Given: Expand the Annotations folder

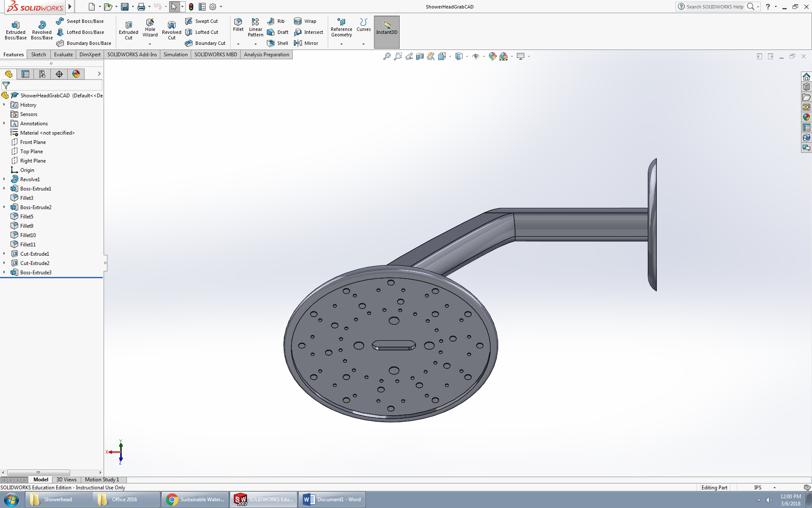Looking at the screenshot, I should click(x=4, y=124).
